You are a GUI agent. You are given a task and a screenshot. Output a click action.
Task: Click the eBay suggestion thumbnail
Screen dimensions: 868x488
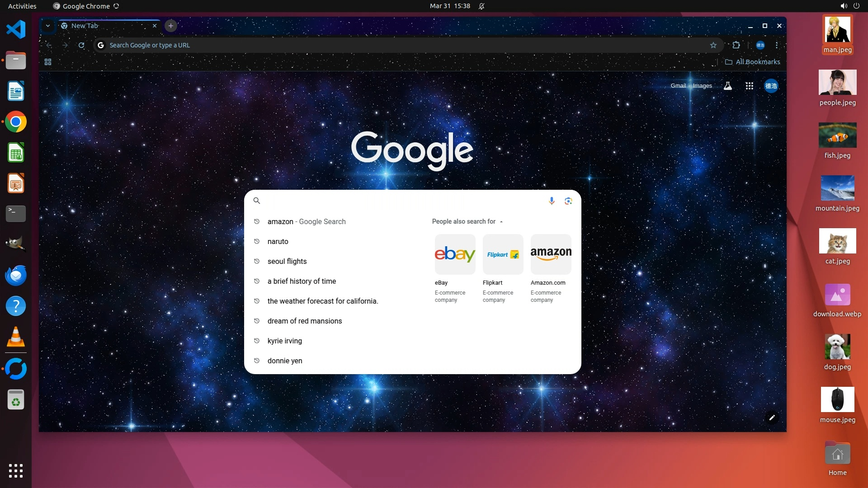point(455,254)
